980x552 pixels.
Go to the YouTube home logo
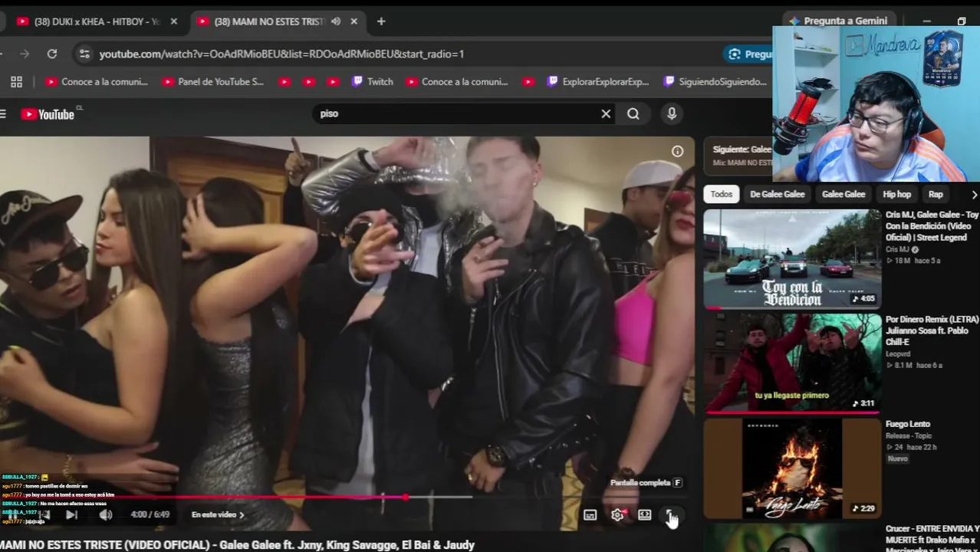tap(48, 114)
